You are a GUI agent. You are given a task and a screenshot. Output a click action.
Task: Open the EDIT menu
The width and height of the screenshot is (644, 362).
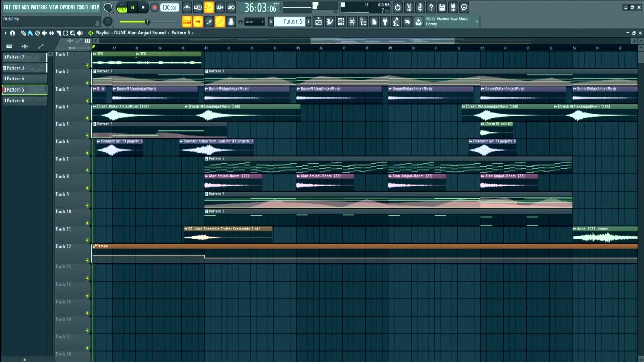pyautogui.click(x=16, y=7)
